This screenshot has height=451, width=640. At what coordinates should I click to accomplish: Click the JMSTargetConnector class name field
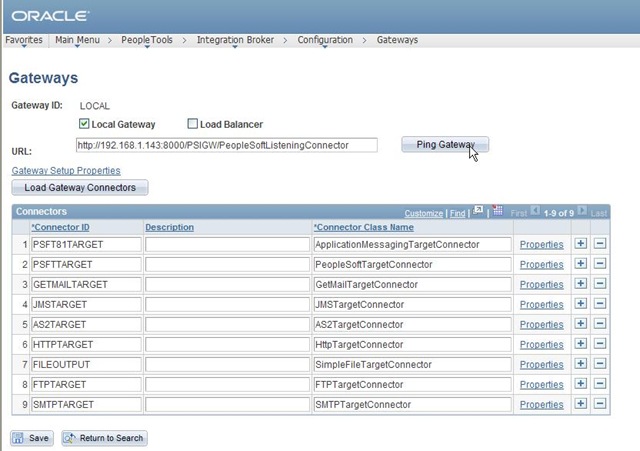coord(412,304)
